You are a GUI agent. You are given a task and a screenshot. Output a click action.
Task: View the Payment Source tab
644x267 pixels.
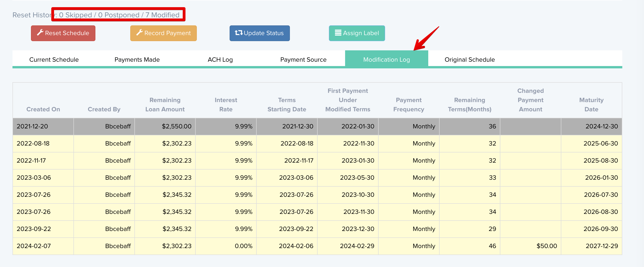pos(303,60)
